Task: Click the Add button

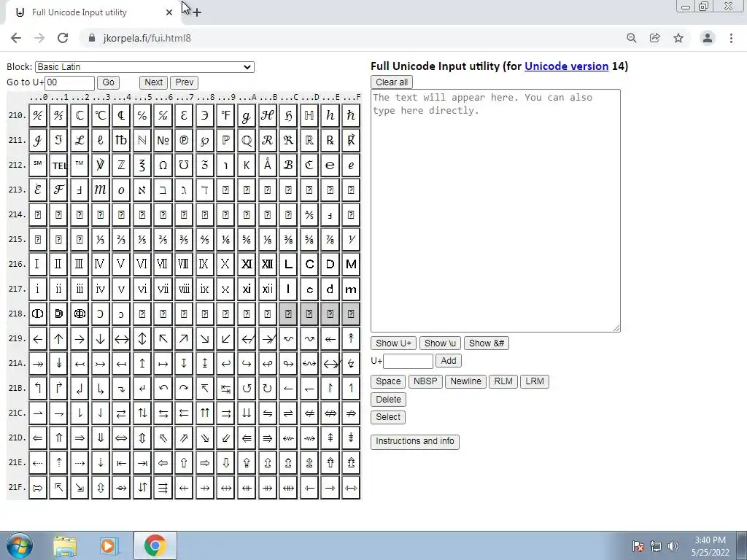Action: tap(449, 360)
